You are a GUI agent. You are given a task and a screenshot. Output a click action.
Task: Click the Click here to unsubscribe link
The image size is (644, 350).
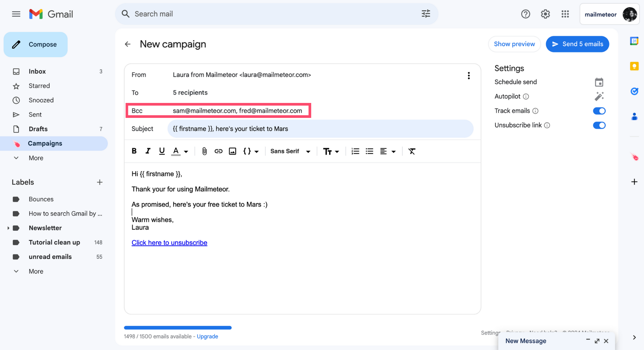[x=169, y=243]
